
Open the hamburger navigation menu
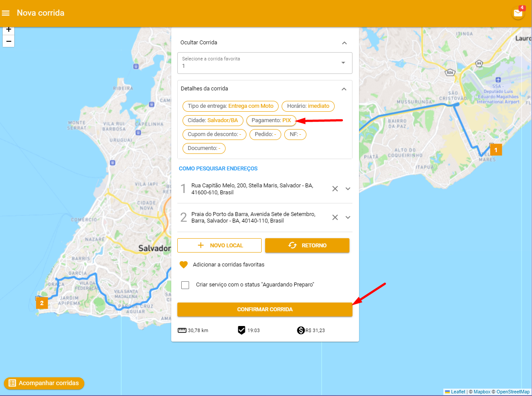(x=6, y=13)
